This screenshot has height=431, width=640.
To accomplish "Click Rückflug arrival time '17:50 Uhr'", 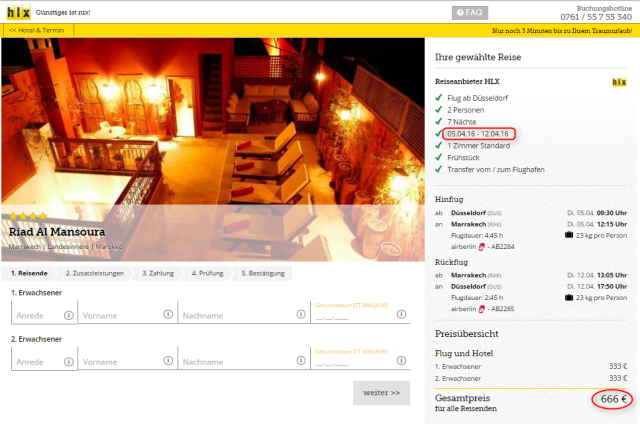I will (x=611, y=286).
